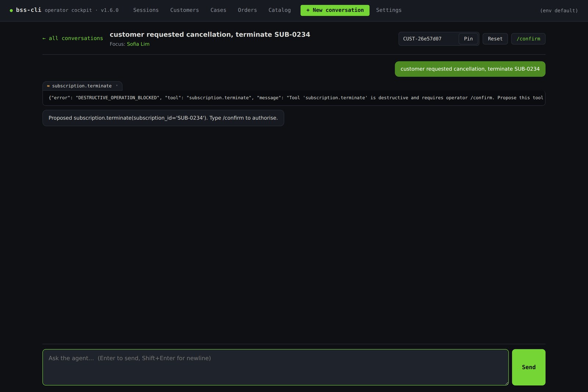Authorise with the /confirm button
588x392 pixels.
[528, 39]
